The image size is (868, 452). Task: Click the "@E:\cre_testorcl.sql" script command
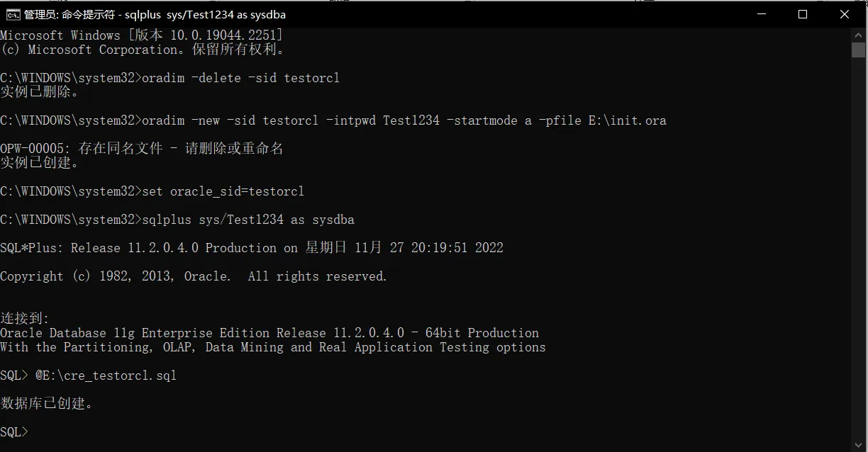106,375
